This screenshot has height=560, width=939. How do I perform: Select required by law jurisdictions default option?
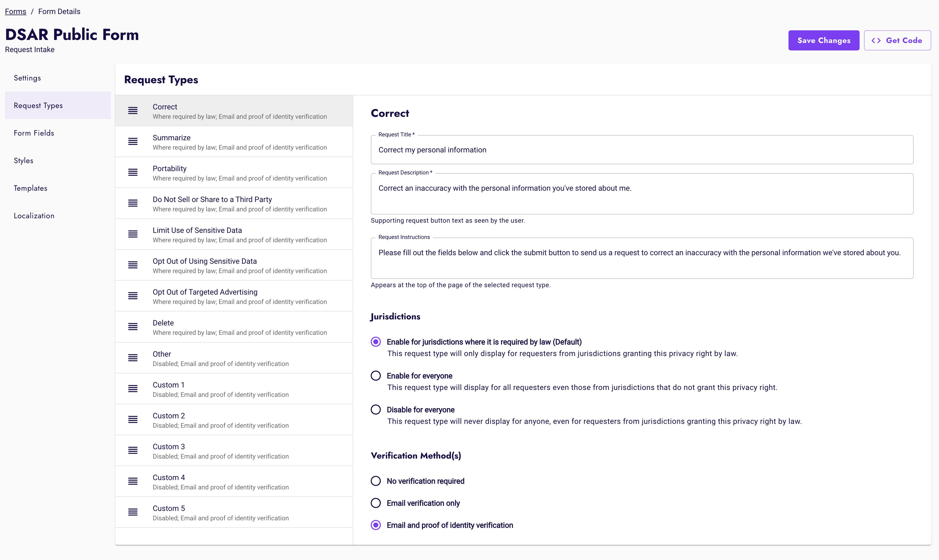[x=375, y=342]
